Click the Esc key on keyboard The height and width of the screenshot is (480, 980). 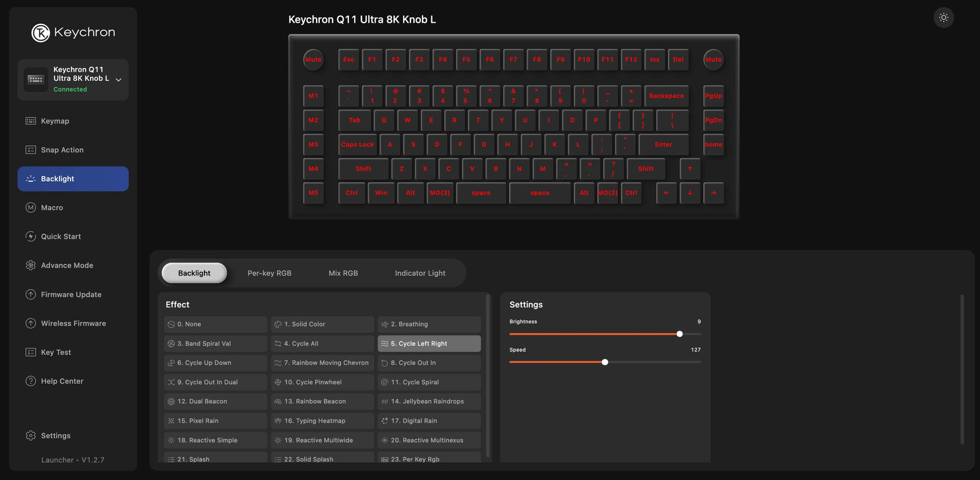349,59
